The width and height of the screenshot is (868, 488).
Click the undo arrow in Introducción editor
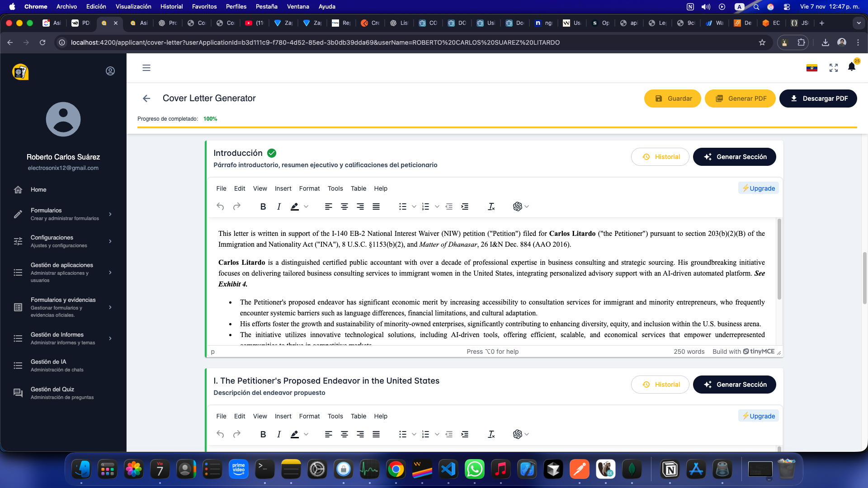coord(220,206)
